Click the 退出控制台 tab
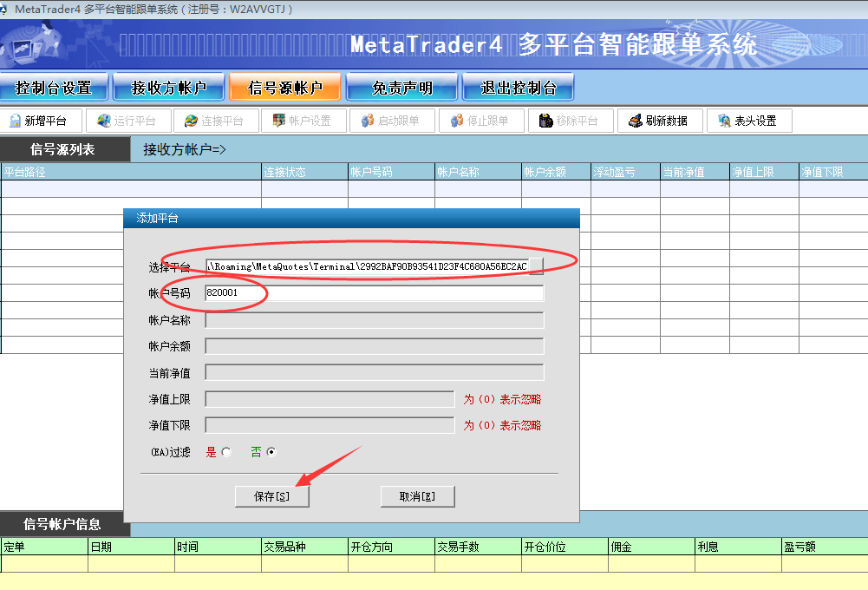Screen dimensions: 868x590 (519, 88)
